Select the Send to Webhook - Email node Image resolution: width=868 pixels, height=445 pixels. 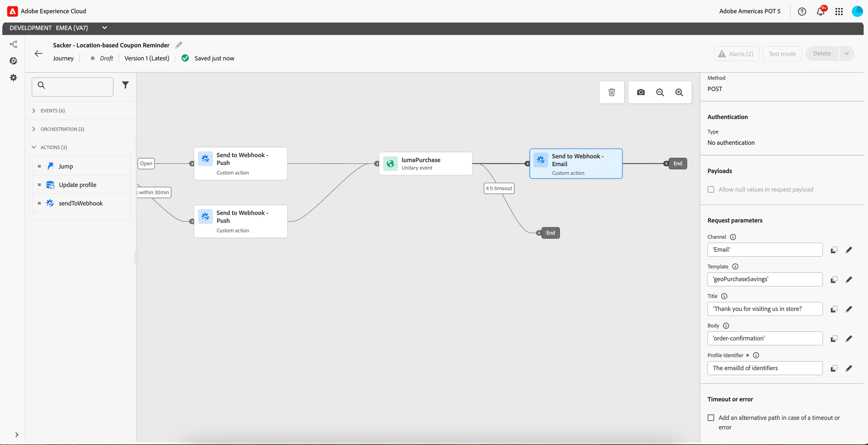tap(576, 164)
